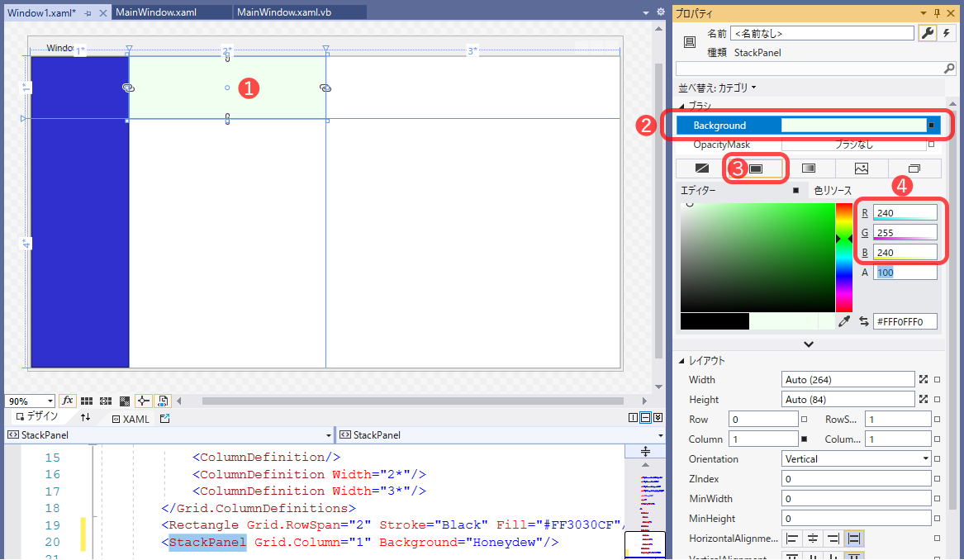Collapse the pane with the double chevron icon

click(x=658, y=418)
